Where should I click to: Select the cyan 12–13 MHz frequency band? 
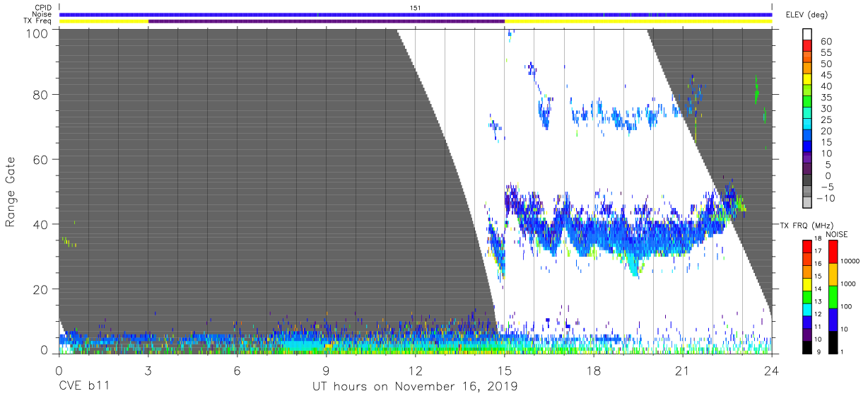(807, 309)
